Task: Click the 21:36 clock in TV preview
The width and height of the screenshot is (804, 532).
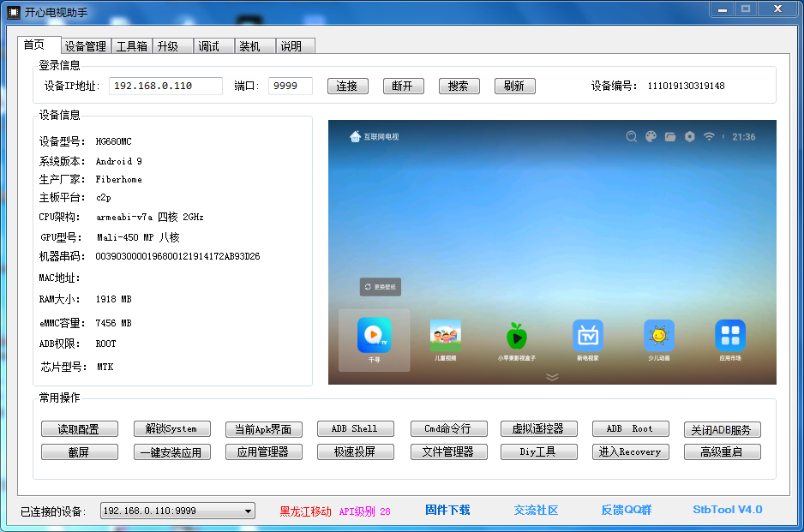Action: 743,137
